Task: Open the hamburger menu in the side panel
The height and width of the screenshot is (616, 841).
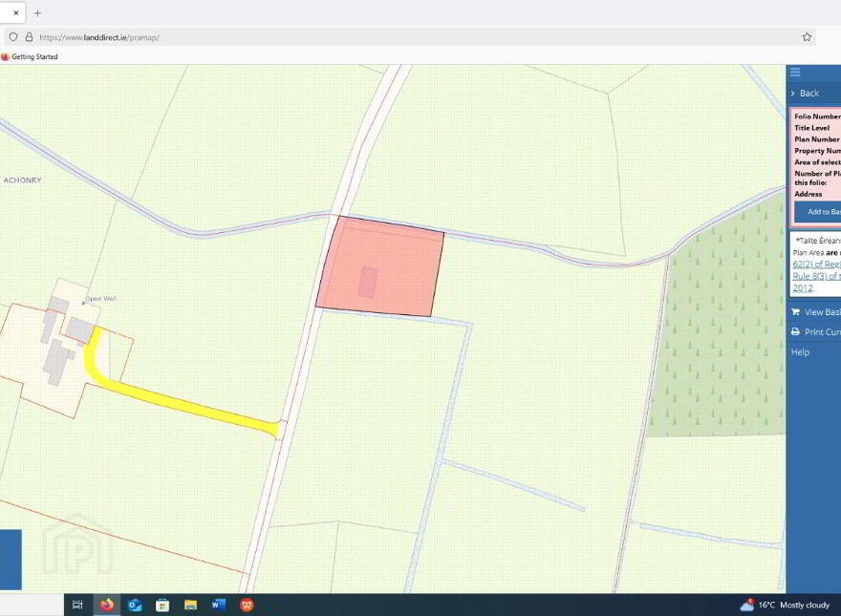Action: pos(795,73)
